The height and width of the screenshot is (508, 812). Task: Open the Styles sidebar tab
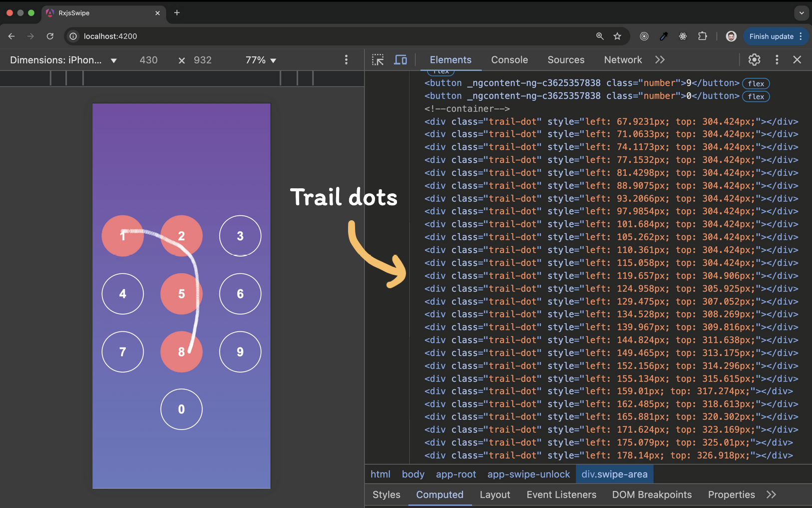387,495
